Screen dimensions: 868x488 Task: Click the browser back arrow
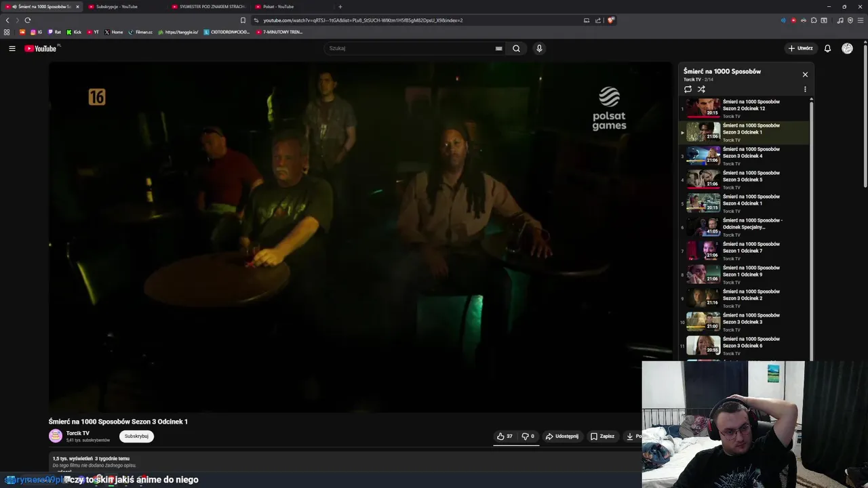point(7,20)
